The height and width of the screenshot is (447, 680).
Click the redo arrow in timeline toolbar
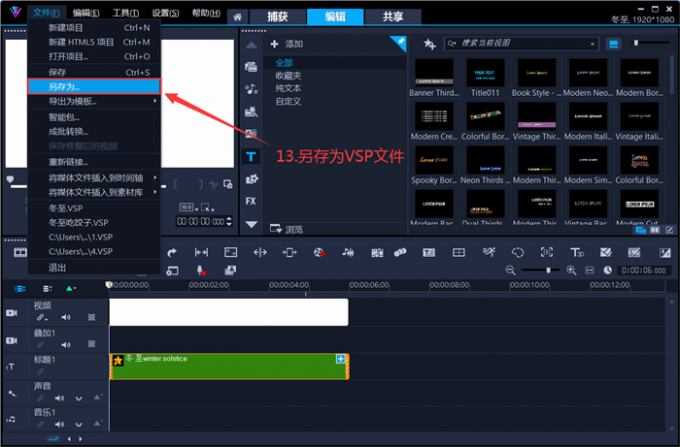(172, 252)
